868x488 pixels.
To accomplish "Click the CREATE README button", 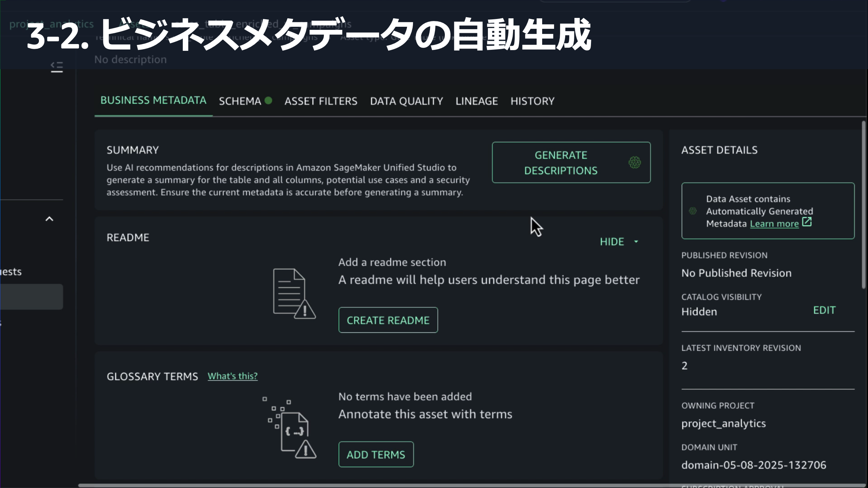I will [388, 320].
